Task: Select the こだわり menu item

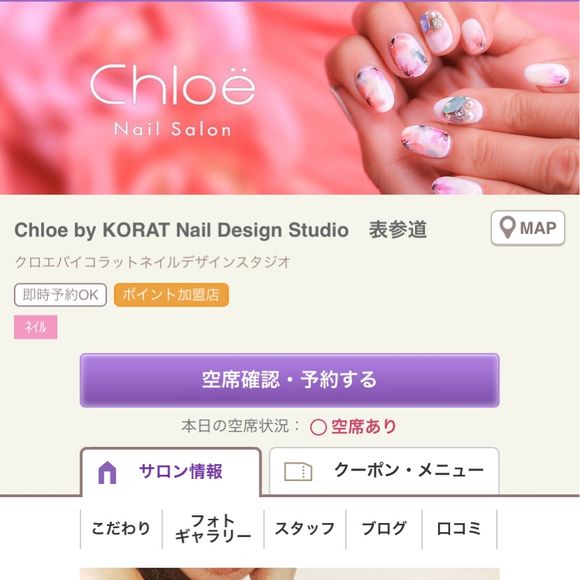Action: coord(121,528)
